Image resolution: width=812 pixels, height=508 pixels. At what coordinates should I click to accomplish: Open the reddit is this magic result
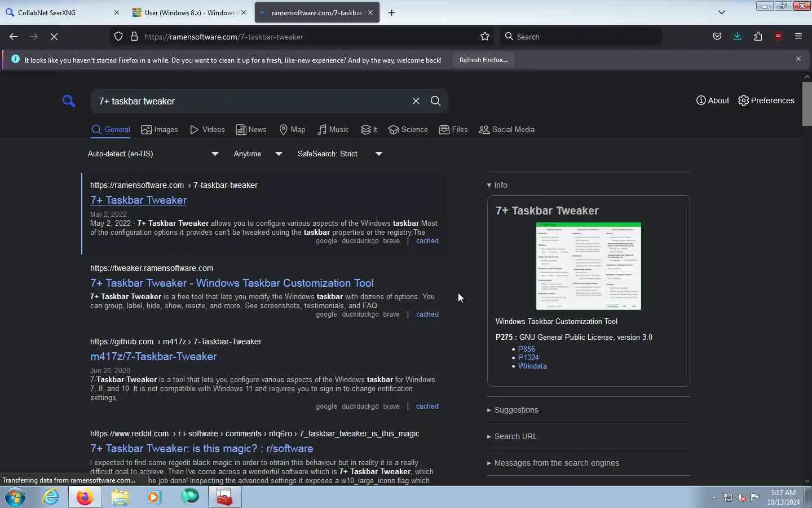[202, 449]
